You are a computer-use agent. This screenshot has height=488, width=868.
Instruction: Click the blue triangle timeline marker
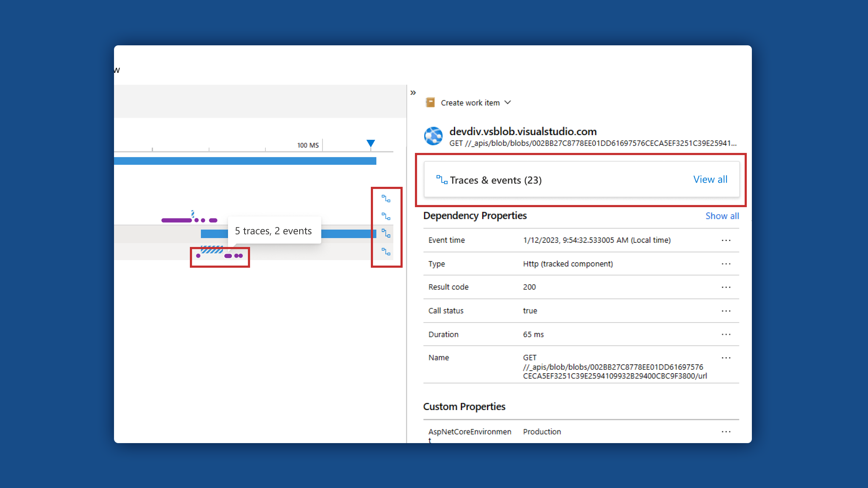370,144
